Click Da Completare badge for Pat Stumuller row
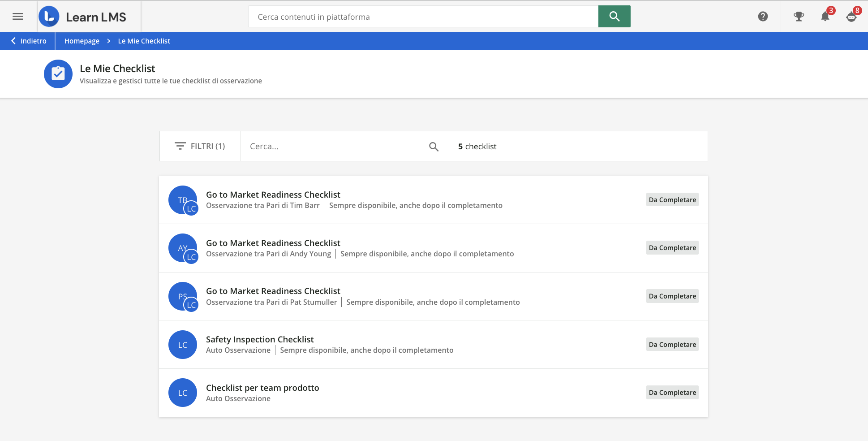 tap(672, 296)
